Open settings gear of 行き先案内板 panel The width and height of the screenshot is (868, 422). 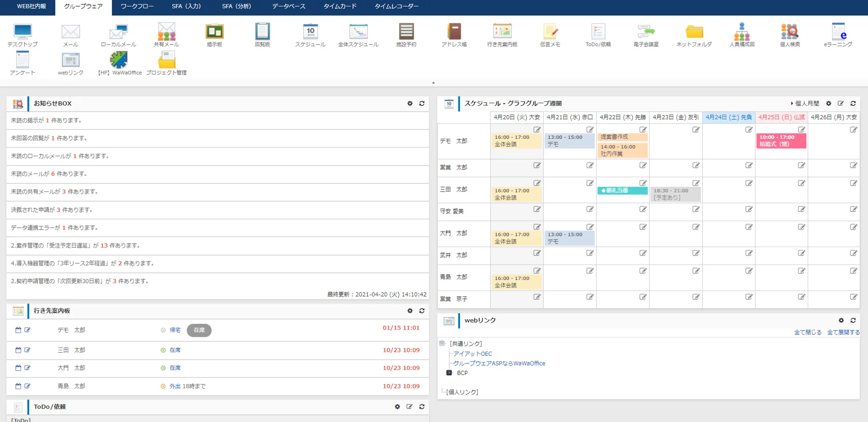(410, 311)
